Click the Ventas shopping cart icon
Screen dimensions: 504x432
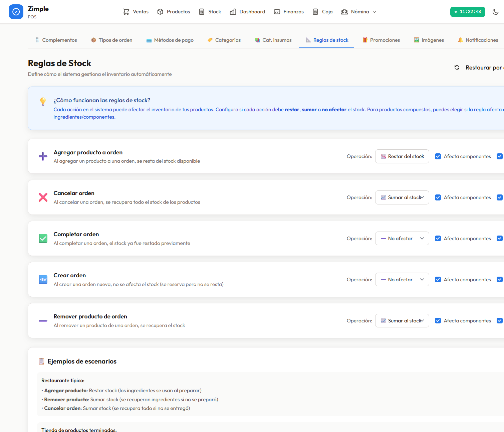[126, 12]
